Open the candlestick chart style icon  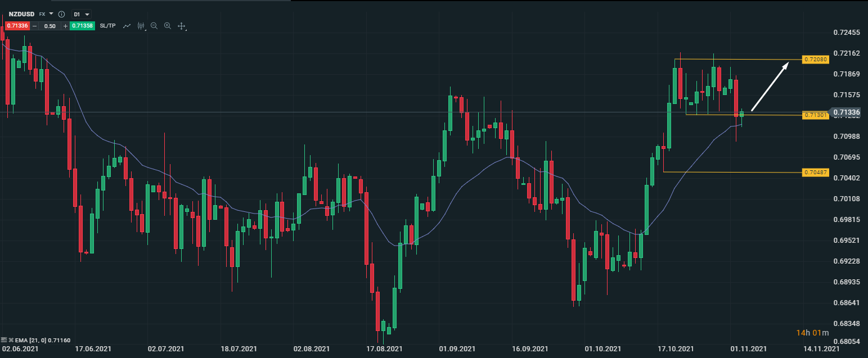click(141, 26)
